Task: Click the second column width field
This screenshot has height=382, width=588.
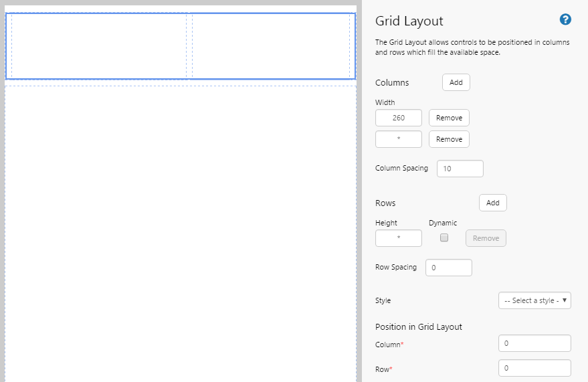Action: click(399, 139)
